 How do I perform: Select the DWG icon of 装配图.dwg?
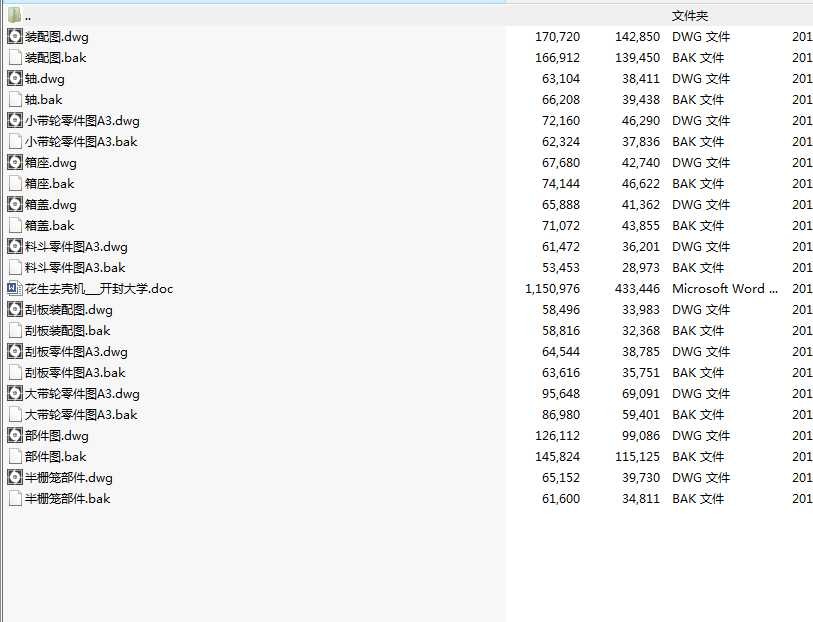coord(15,36)
